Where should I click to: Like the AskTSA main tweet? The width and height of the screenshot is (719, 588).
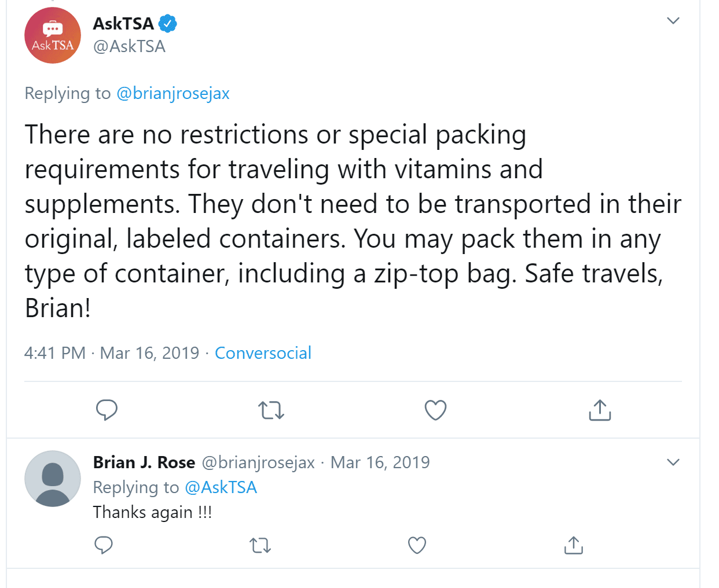[435, 410]
